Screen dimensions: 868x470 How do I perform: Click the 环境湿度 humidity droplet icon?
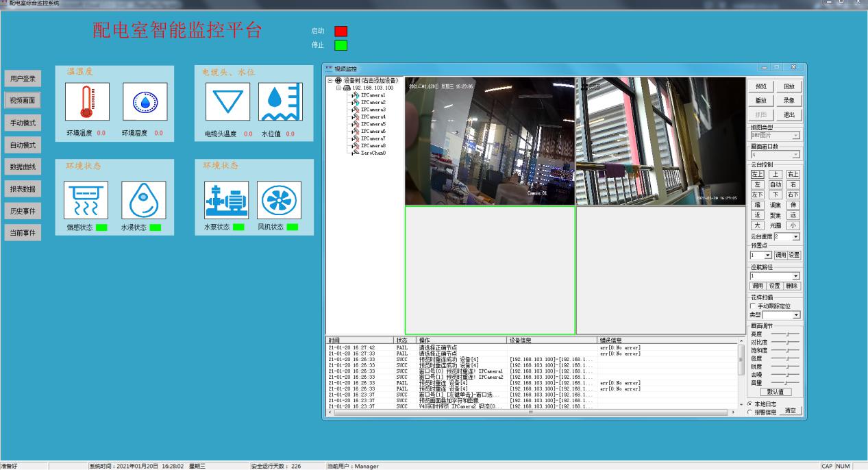point(145,101)
